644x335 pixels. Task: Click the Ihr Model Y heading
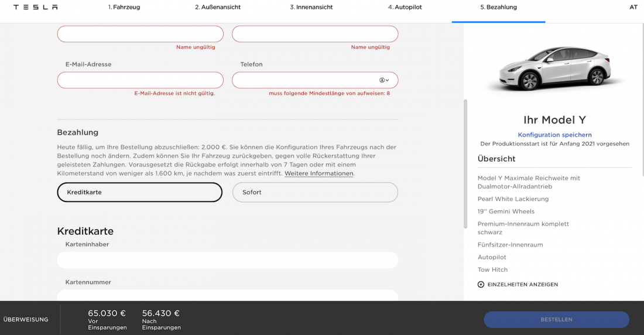click(554, 120)
